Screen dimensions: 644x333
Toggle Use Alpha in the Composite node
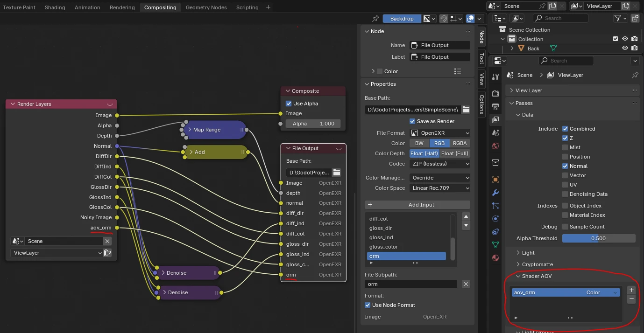(288, 103)
